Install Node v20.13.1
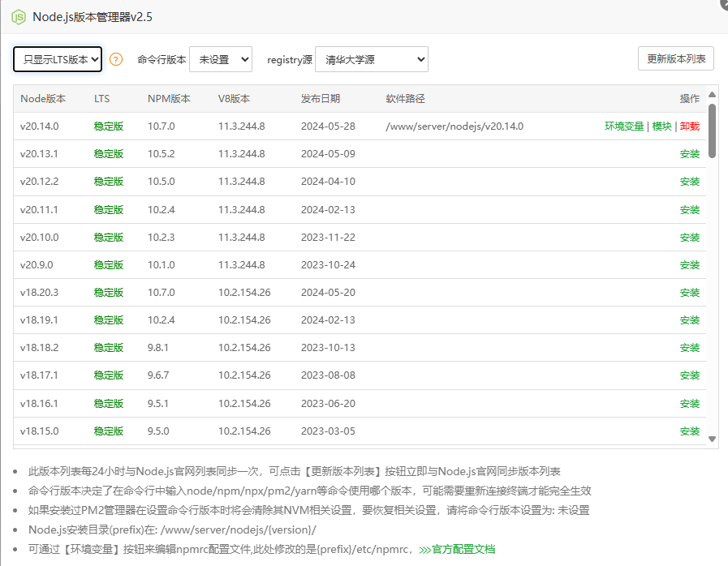728x566 pixels. pos(690,154)
